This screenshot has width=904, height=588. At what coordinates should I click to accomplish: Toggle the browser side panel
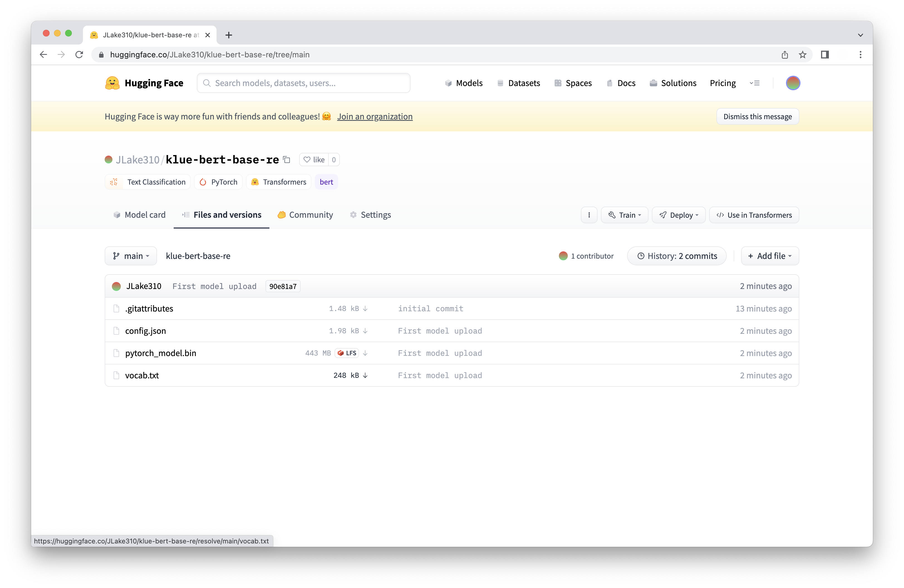(x=825, y=55)
